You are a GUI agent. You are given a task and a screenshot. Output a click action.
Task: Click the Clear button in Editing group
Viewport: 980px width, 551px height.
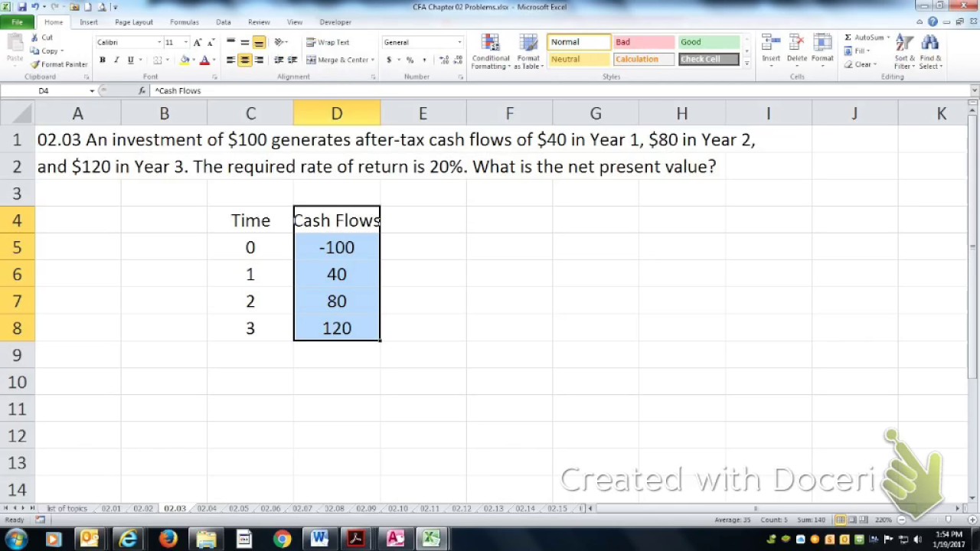click(859, 64)
